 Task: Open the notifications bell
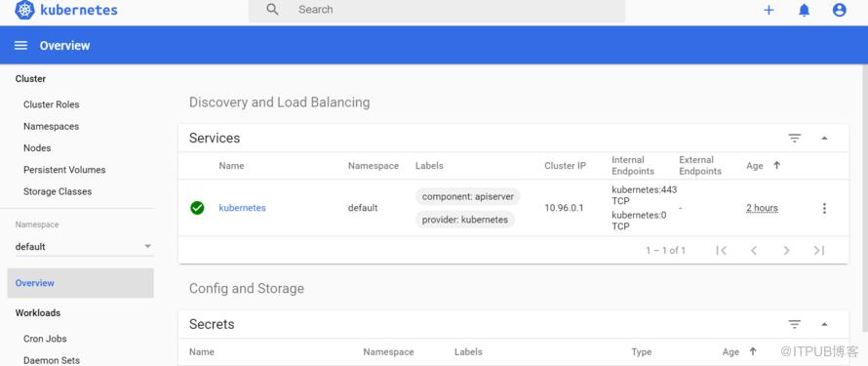pos(804,10)
